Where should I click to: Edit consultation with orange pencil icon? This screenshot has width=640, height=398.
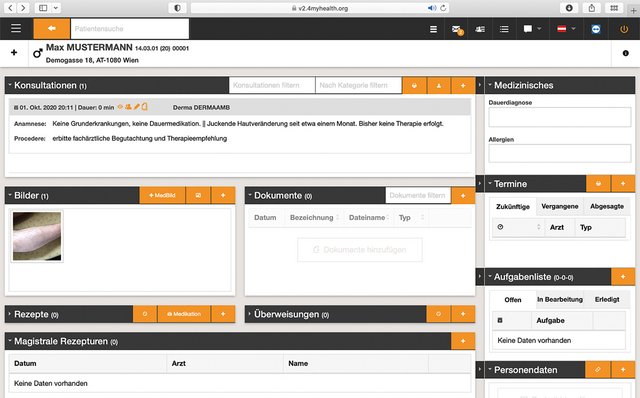(137, 107)
